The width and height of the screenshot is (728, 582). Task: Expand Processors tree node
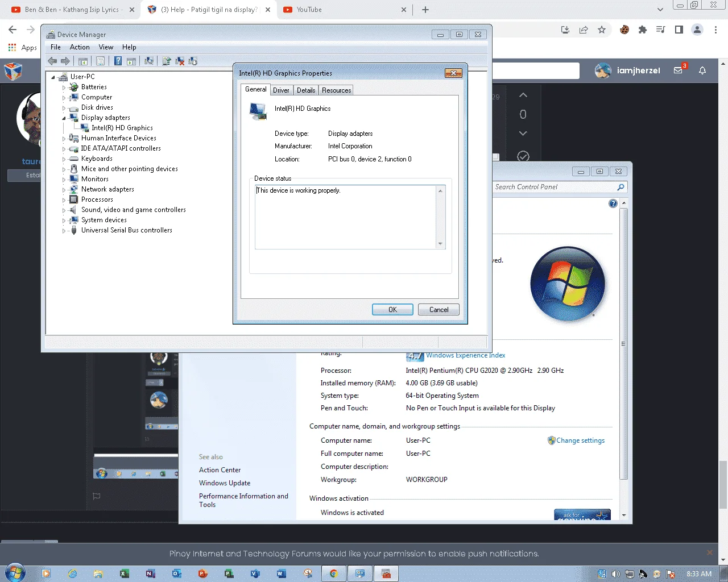tap(64, 200)
